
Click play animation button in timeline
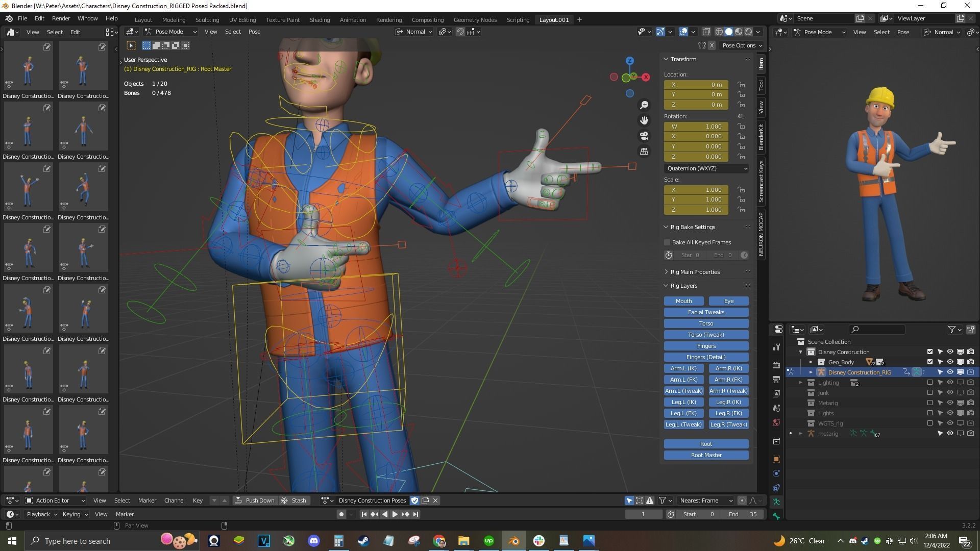tap(395, 514)
